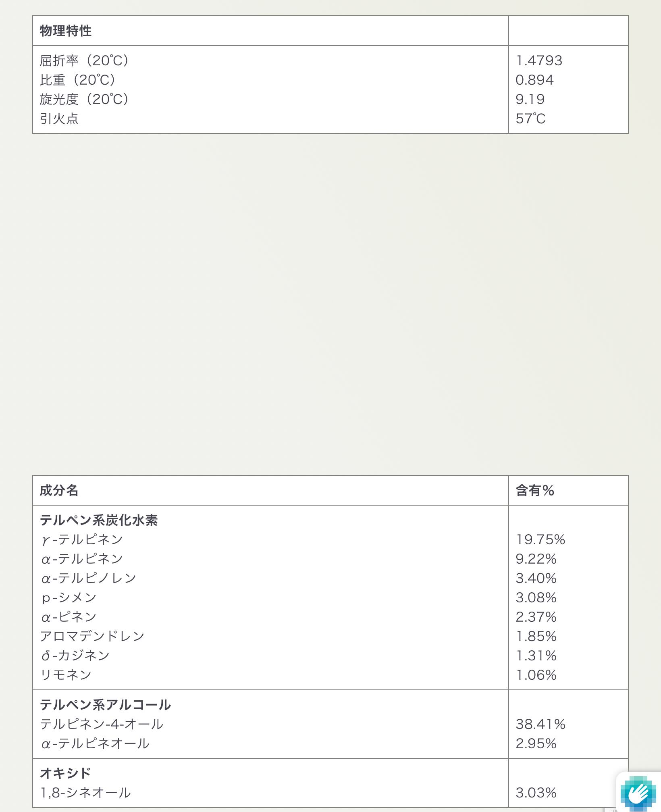
Task: Click the テルペン系アルコール group heading
Action: (x=105, y=705)
